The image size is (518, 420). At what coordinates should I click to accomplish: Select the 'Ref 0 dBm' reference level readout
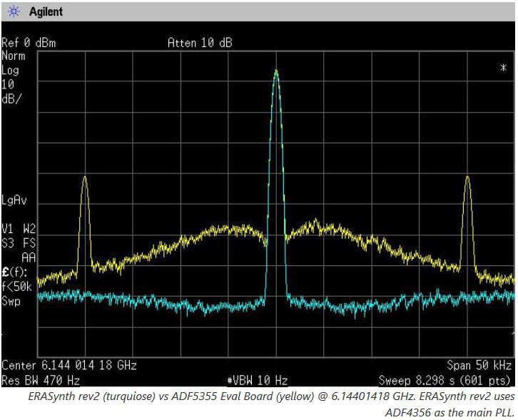[29, 43]
